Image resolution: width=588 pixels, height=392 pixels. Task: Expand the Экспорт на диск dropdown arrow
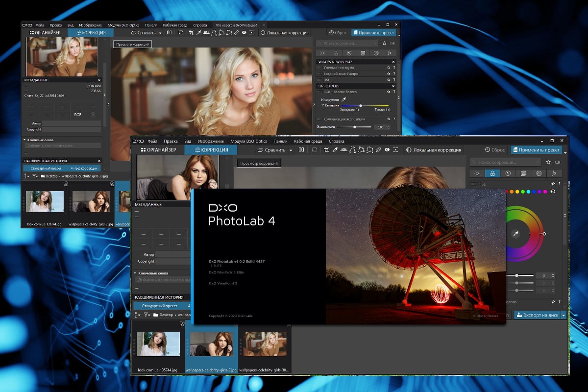(x=563, y=315)
